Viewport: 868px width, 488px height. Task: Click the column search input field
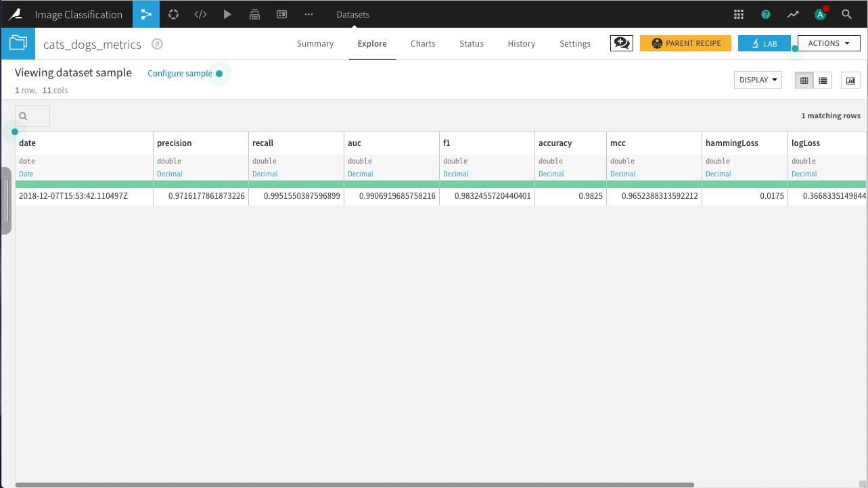coord(32,116)
